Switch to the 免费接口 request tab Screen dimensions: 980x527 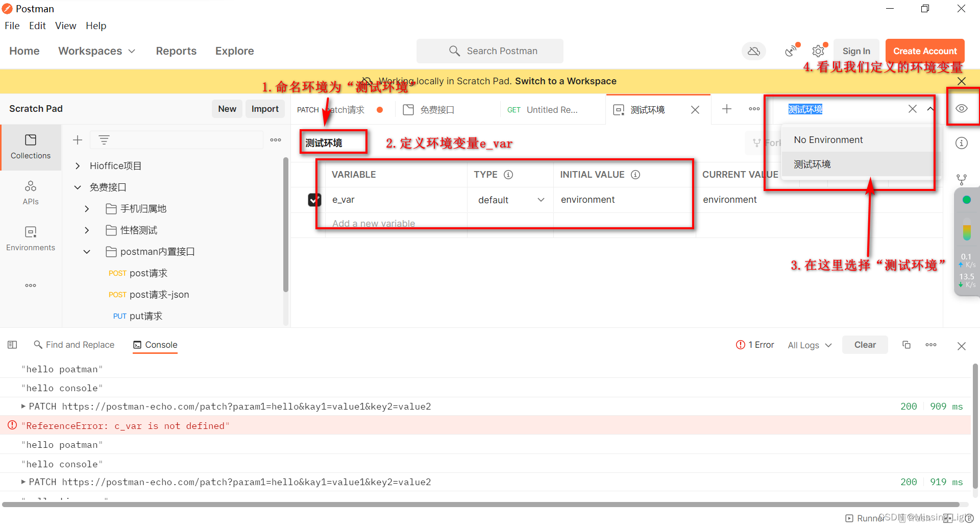tap(436, 109)
